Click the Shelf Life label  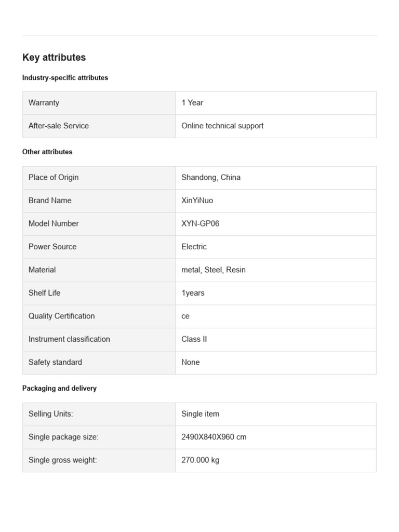point(45,293)
